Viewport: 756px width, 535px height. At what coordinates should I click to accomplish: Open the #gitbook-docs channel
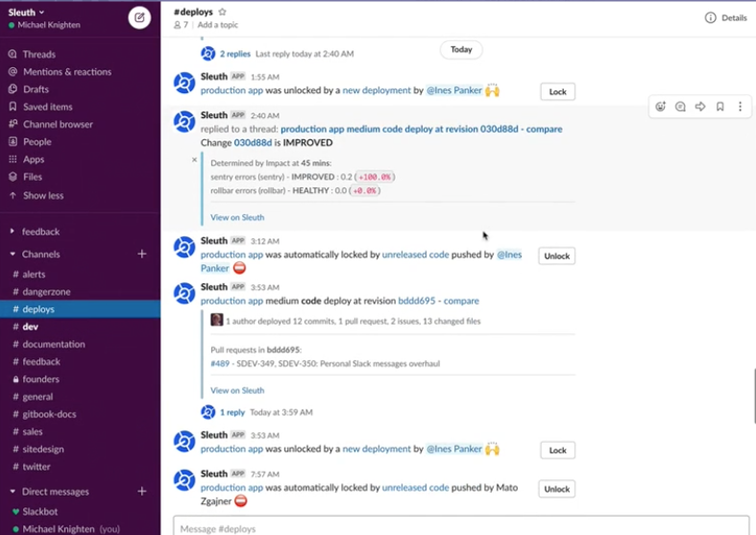[80, 414]
